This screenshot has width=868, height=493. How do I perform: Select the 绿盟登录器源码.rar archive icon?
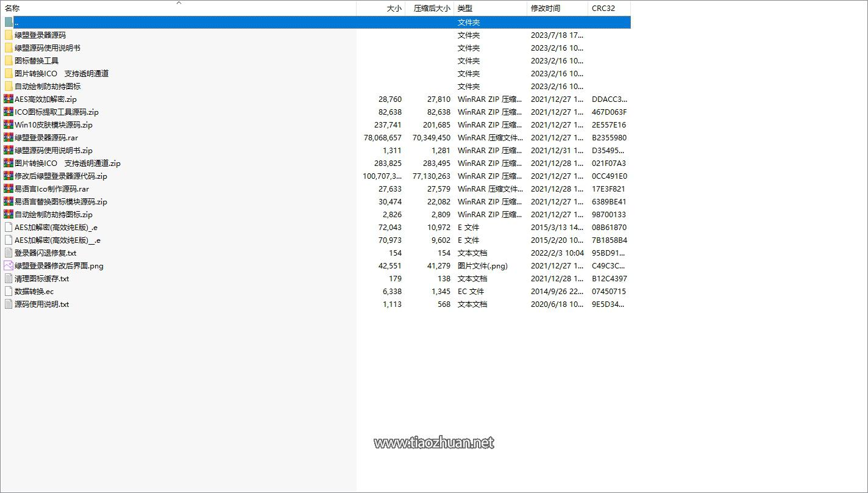tap(8, 137)
